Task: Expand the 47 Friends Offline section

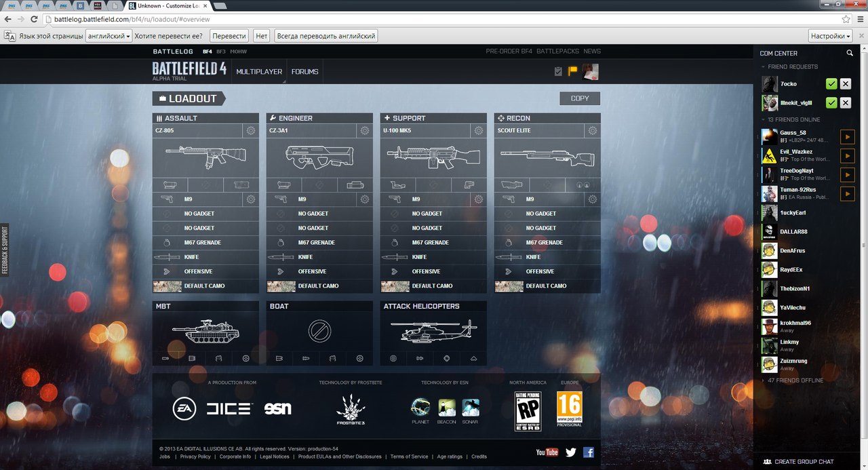Action: [x=792, y=380]
